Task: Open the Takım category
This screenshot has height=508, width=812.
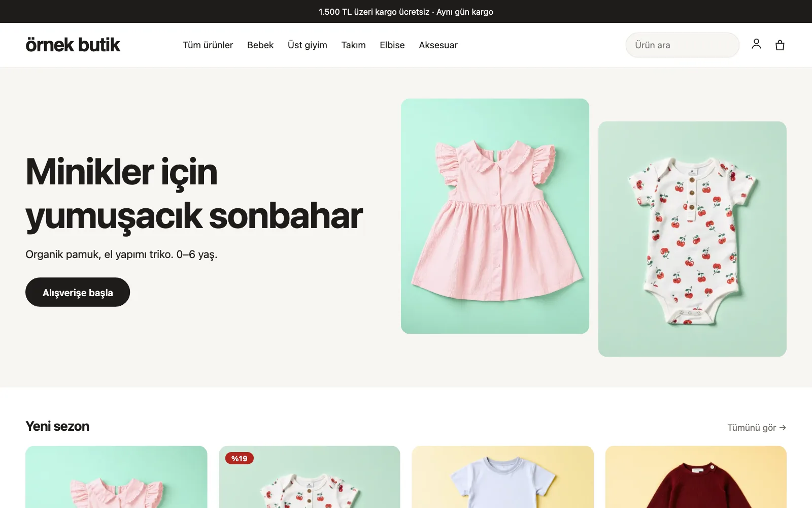Action: click(x=353, y=45)
